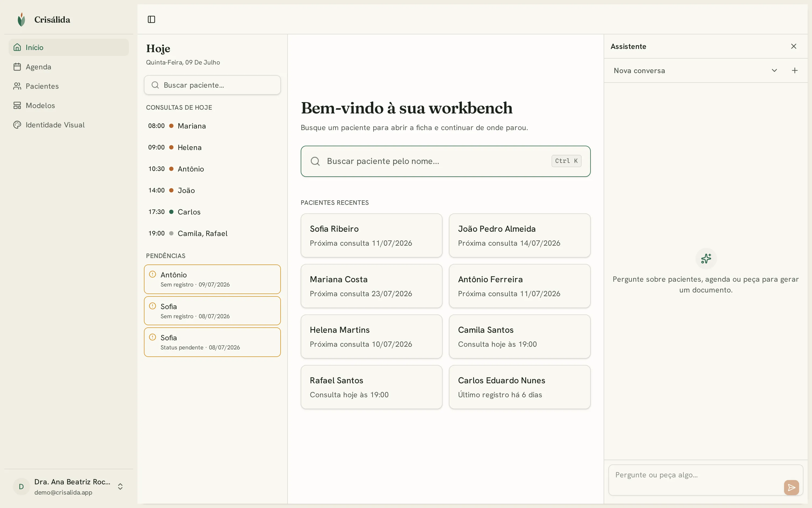Open the Agenda section
The width and height of the screenshot is (812, 508).
pyautogui.click(x=69, y=67)
